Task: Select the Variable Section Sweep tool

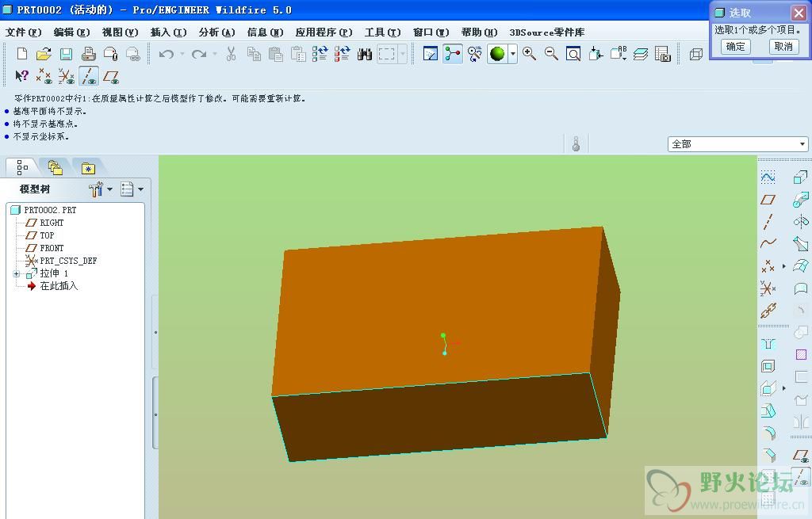Action: tap(801, 244)
